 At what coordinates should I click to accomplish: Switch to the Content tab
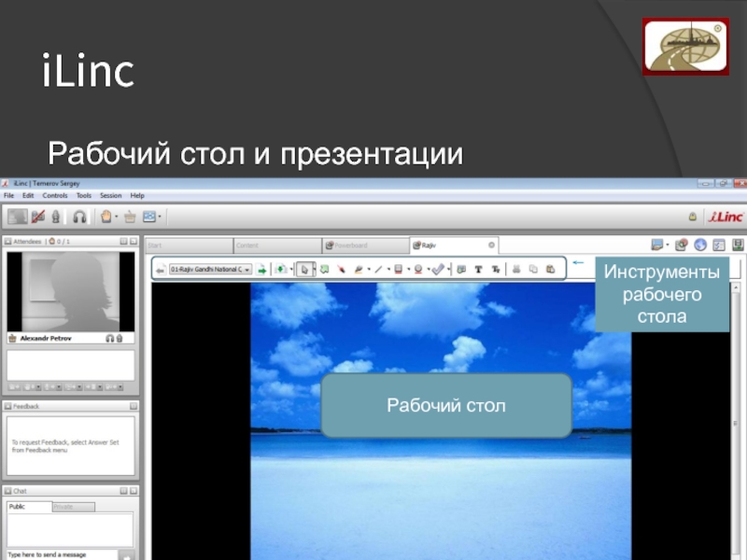(277, 245)
